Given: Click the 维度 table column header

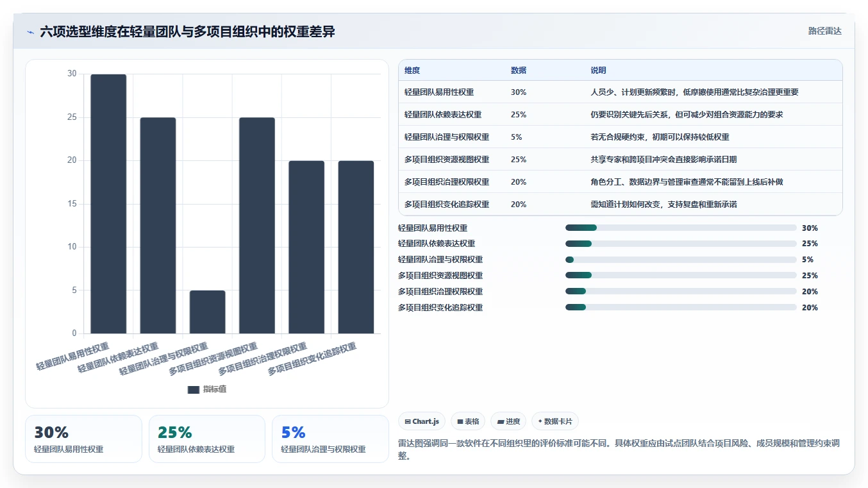Looking at the screenshot, I should point(412,71).
